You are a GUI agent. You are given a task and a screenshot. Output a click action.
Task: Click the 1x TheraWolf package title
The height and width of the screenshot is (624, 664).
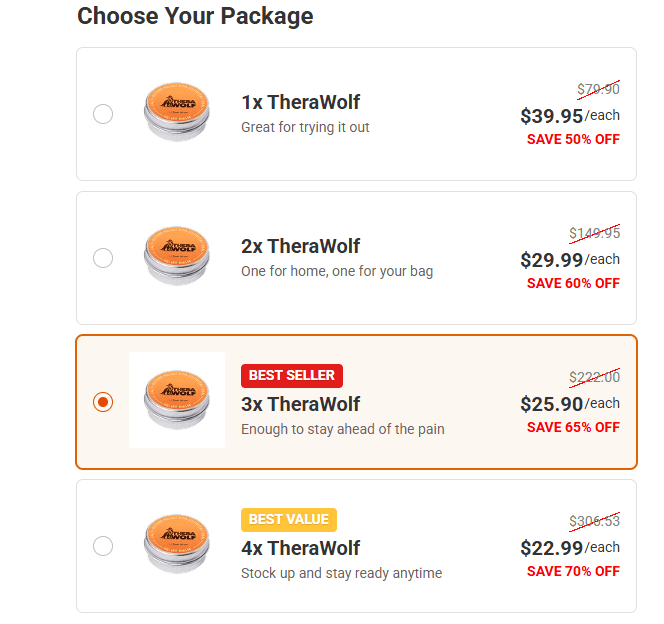[300, 102]
